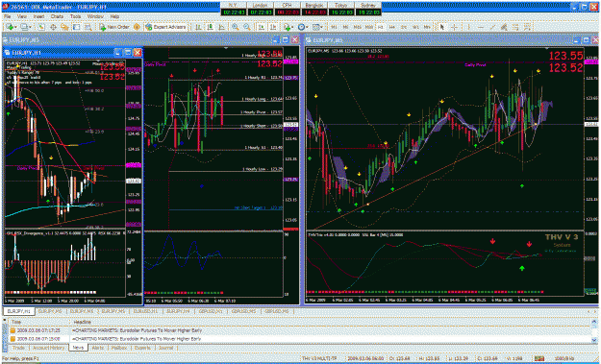
Task: Select the H1 timeframe button
Action: pos(380,27)
